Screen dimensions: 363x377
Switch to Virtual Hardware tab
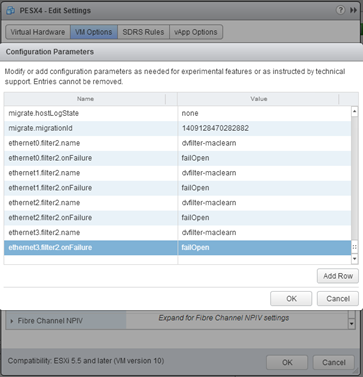[x=38, y=32]
